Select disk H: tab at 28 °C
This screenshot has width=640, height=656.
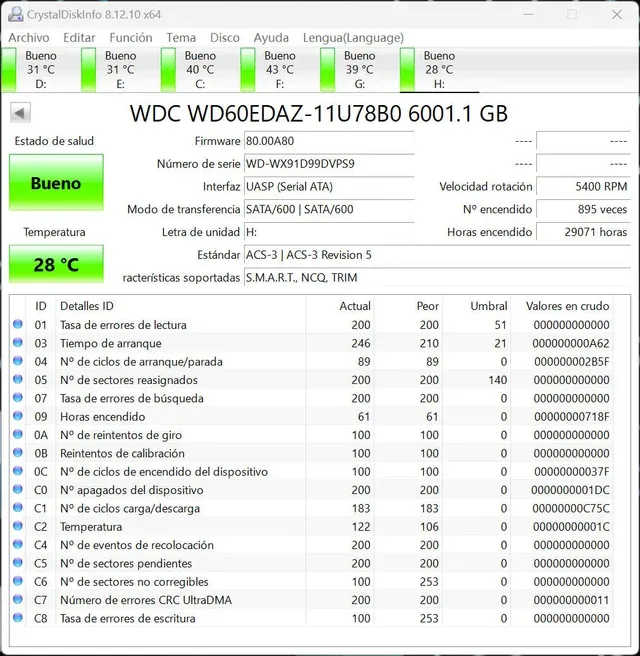pos(439,69)
